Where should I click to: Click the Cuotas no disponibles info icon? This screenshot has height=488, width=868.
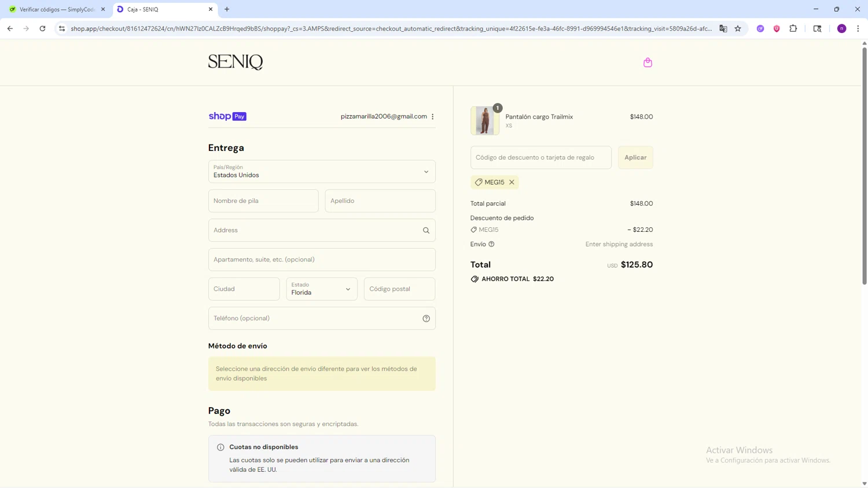point(220,448)
